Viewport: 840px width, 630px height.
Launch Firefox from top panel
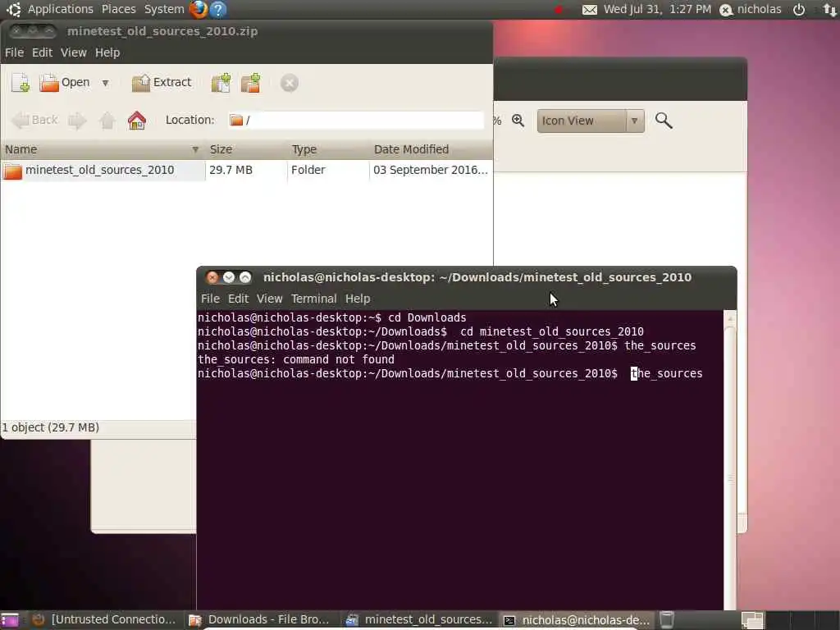coord(199,9)
